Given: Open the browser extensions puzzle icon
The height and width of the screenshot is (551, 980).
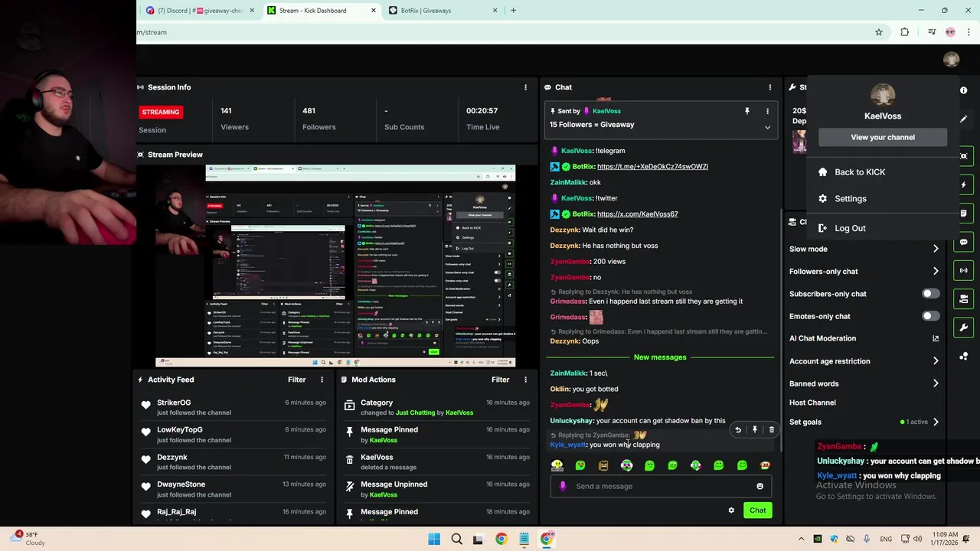Looking at the screenshot, I should (x=905, y=32).
